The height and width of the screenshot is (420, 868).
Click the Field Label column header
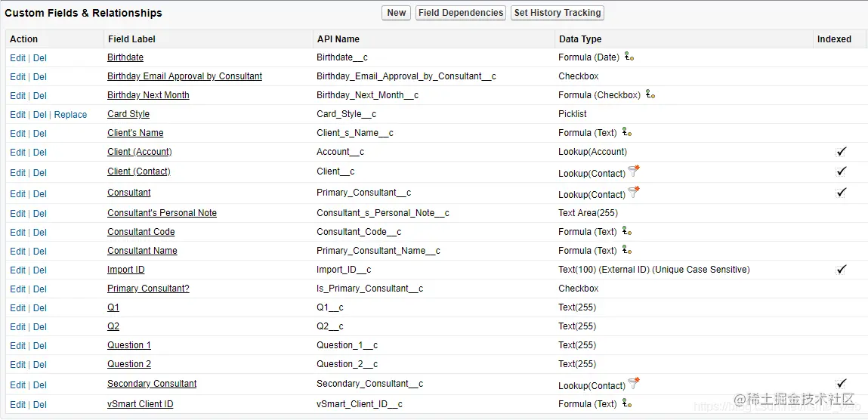(x=131, y=39)
